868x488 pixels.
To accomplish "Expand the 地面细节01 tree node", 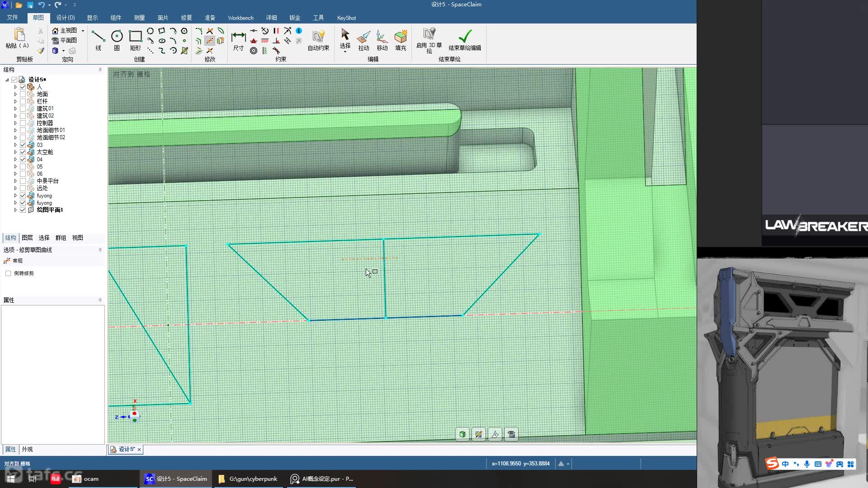I will tap(15, 130).
